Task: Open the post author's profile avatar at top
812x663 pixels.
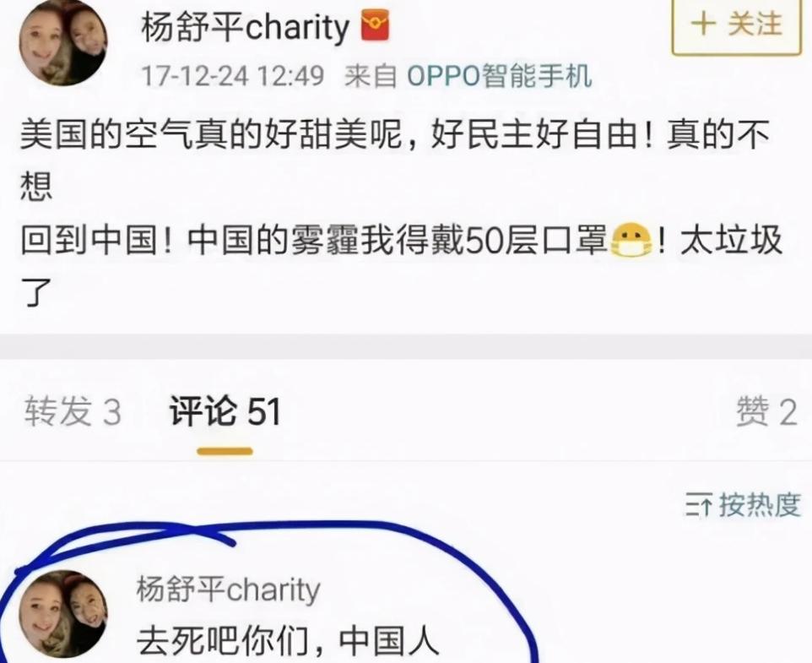Action: click(63, 42)
